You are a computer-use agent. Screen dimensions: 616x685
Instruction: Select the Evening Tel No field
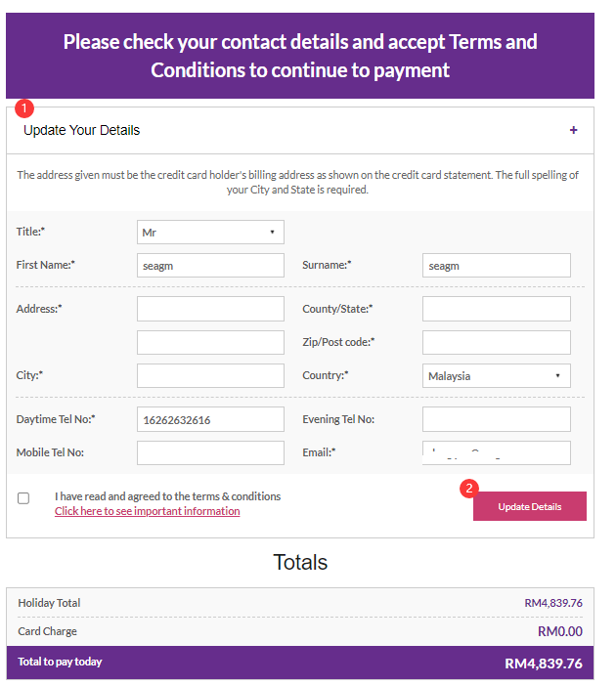click(496, 419)
